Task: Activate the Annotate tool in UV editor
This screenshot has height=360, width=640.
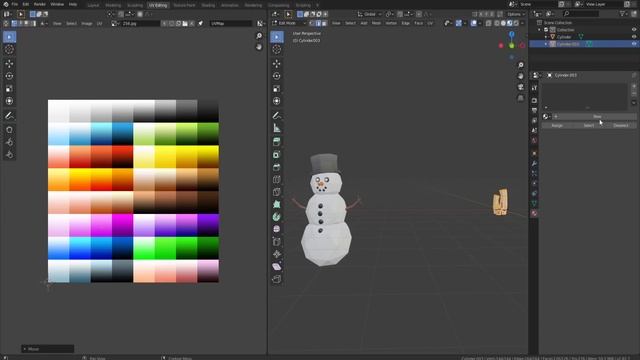Action: click(x=9, y=116)
